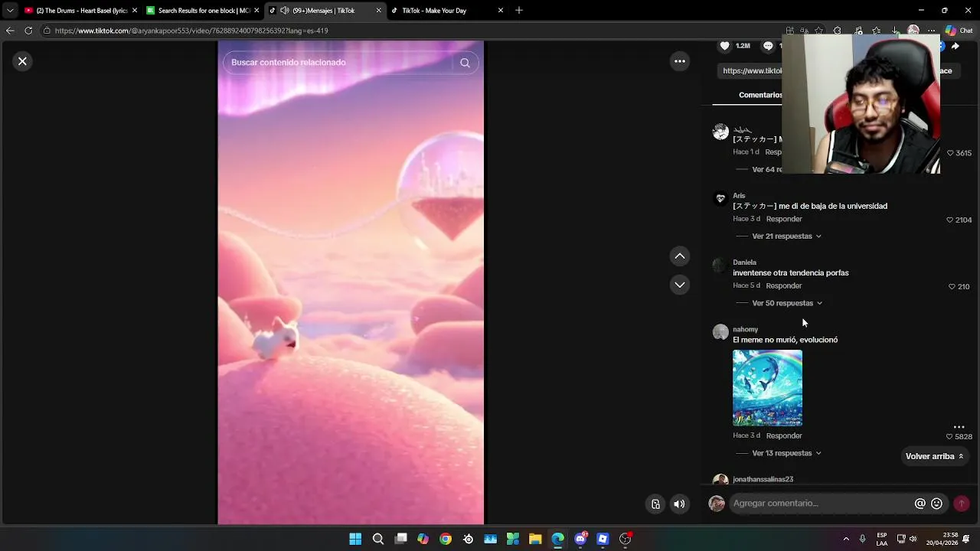Open comments with the speech bubble icon
Screen dimensions: 980x551
(x=768, y=46)
